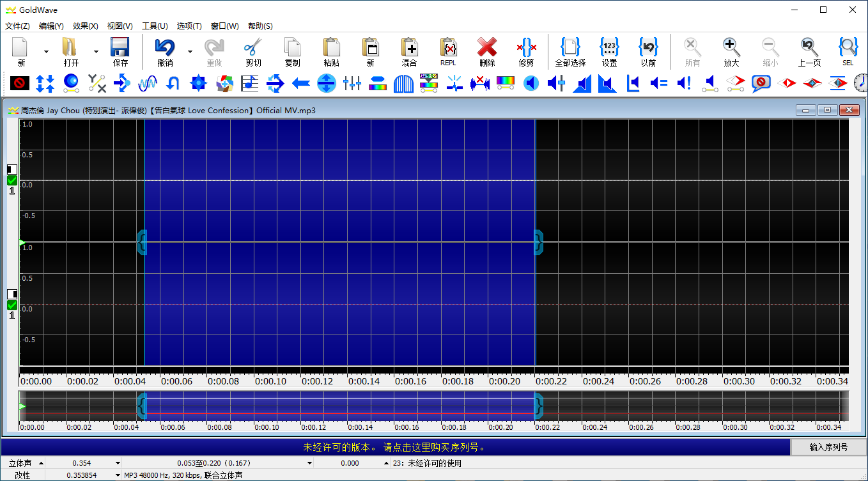Click the round blue speaker volume icon
Viewport: 868px width, 481px height.
point(531,83)
